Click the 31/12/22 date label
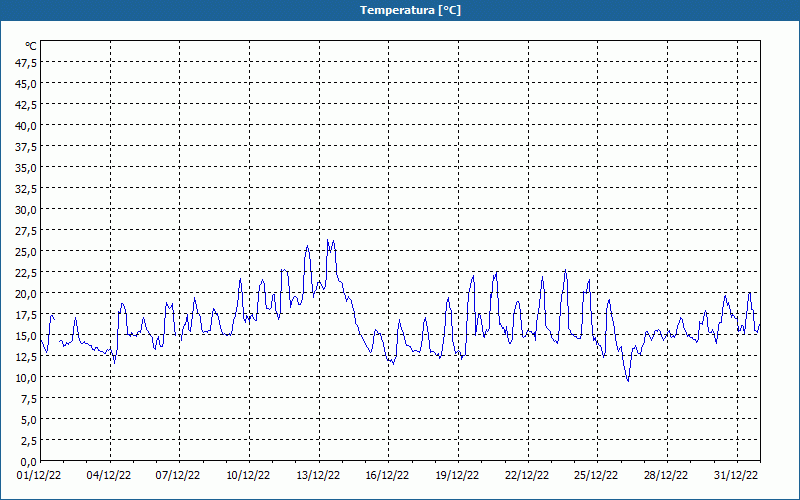The image size is (800, 500). click(x=736, y=476)
